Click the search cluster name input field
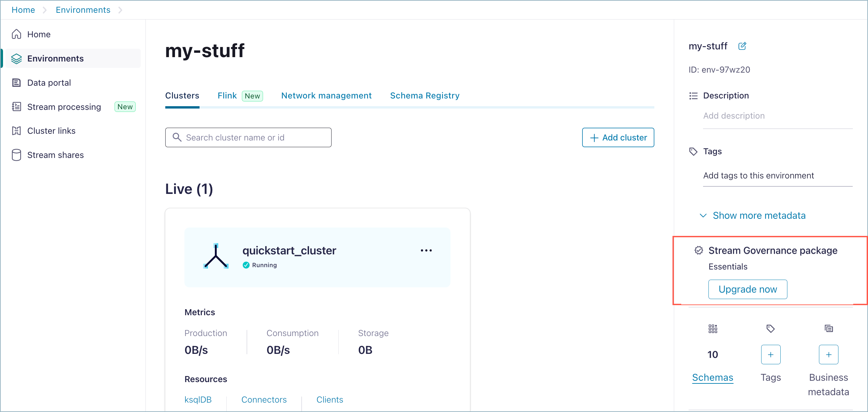 (x=248, y=137)
